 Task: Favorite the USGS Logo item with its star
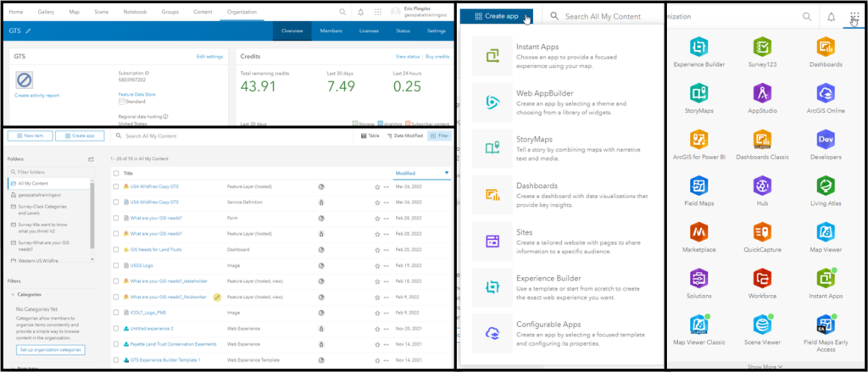click(x=377, y=266)
